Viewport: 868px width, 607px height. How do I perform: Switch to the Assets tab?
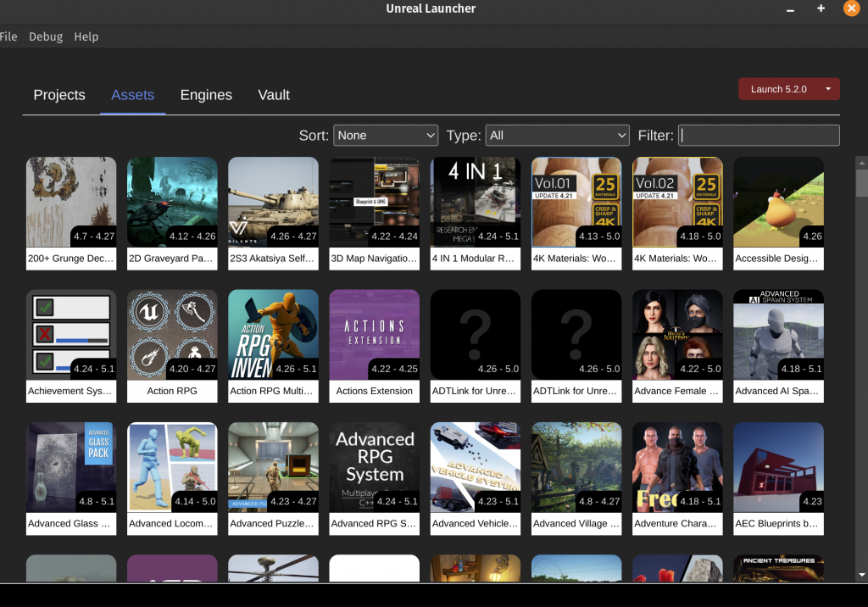133,95
